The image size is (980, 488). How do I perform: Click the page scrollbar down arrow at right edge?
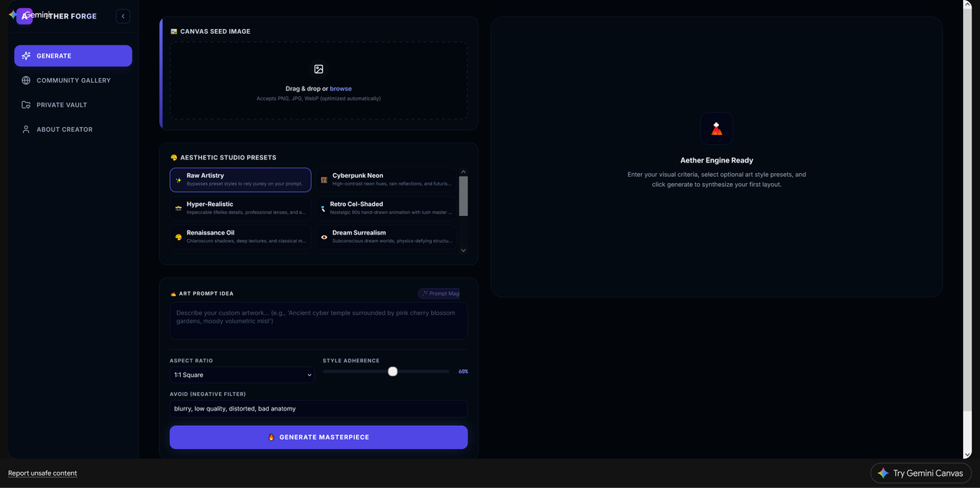tap(967, 454)
